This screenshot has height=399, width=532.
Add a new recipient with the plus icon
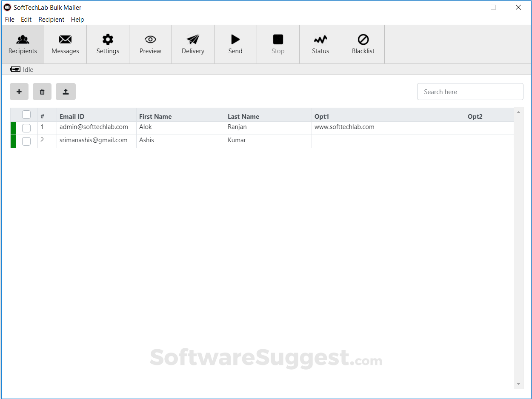coord(19,92)
